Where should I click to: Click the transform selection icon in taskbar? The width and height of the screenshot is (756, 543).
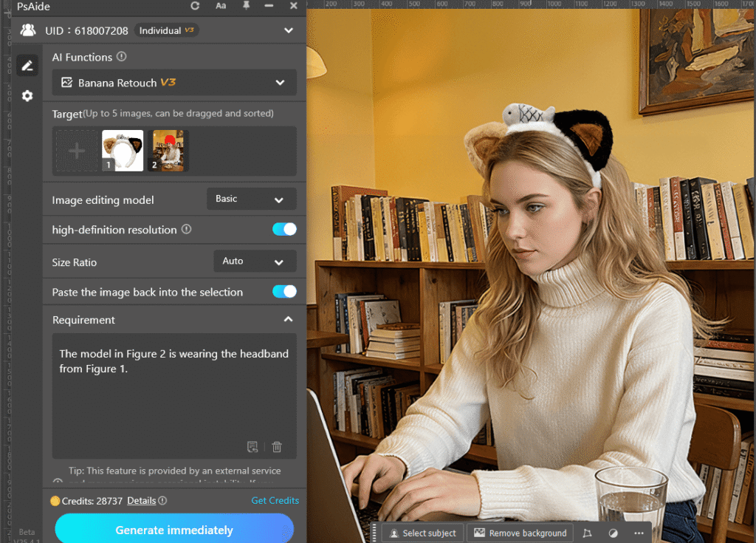[x=587, y=533]
